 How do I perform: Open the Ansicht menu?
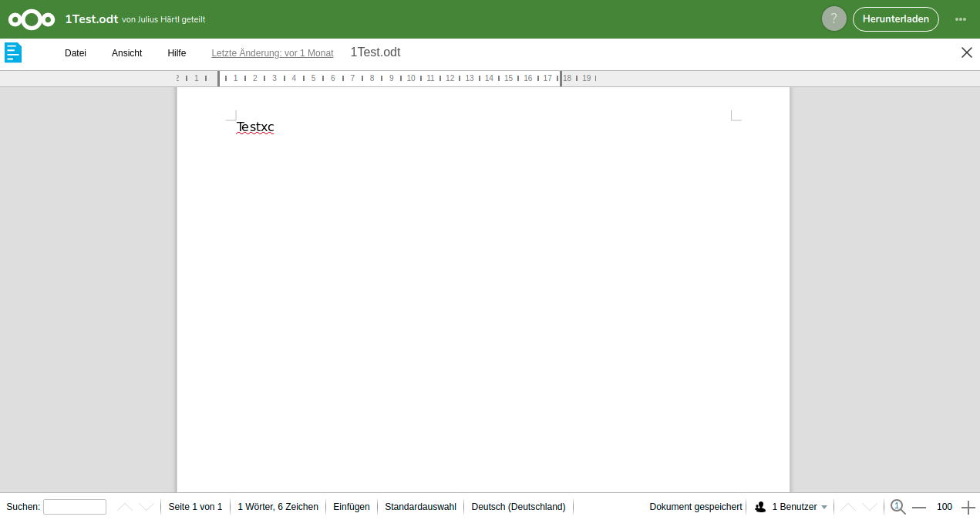pos(126,53)
